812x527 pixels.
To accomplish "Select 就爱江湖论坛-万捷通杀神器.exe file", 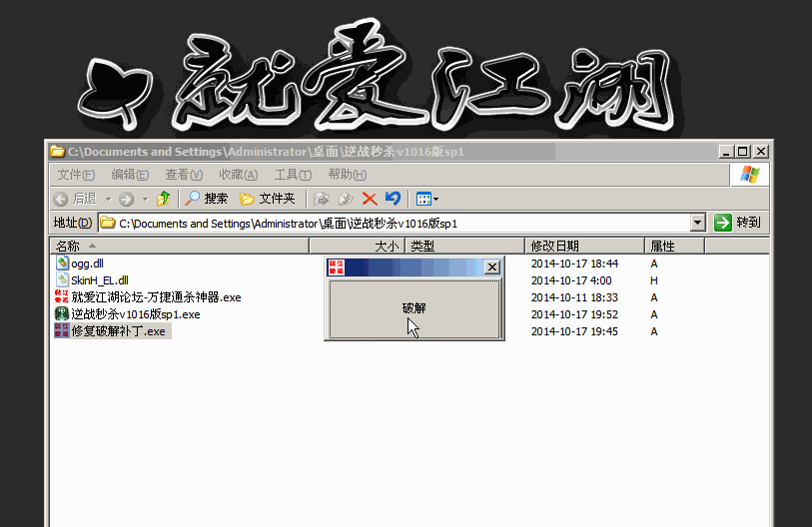I will (x=155, y=297).
